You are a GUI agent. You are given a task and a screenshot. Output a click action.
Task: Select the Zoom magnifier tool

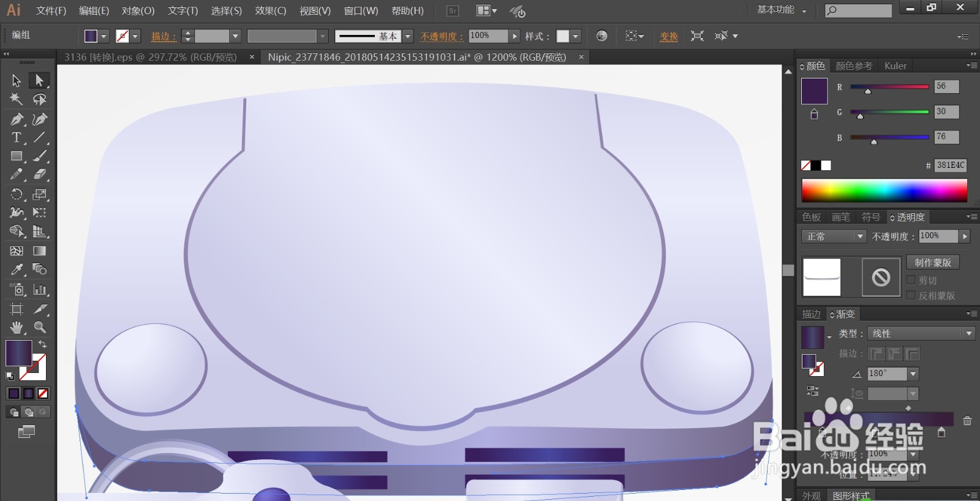point(40,327)
